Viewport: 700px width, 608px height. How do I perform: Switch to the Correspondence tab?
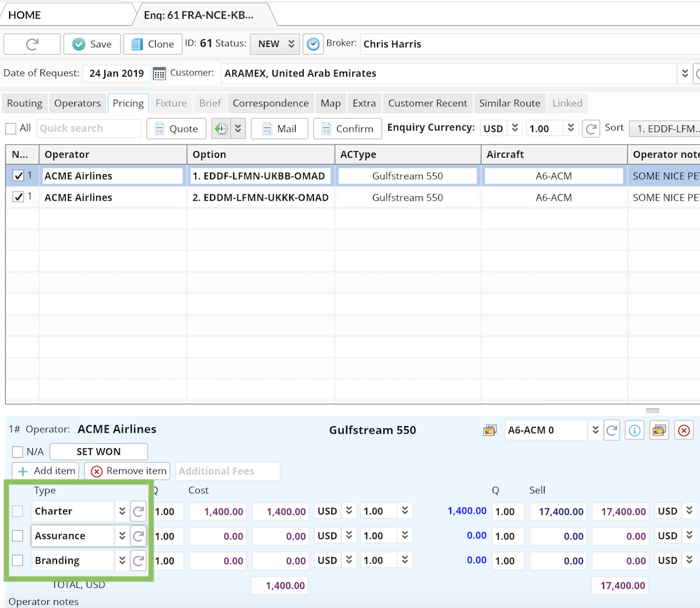(270, 103)
